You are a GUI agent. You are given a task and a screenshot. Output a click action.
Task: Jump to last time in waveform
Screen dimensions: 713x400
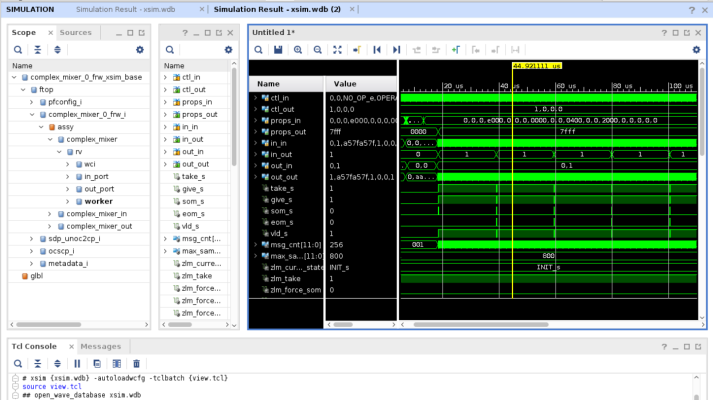397,50
